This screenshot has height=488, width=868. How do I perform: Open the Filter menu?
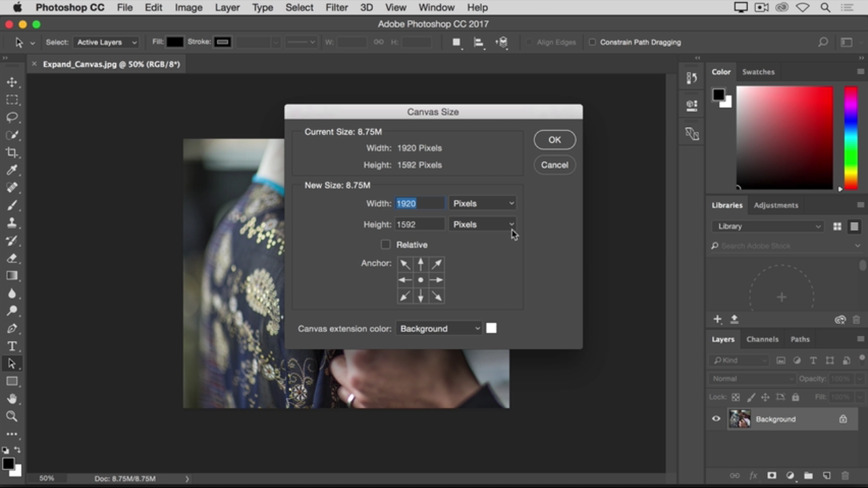point(336,7)
